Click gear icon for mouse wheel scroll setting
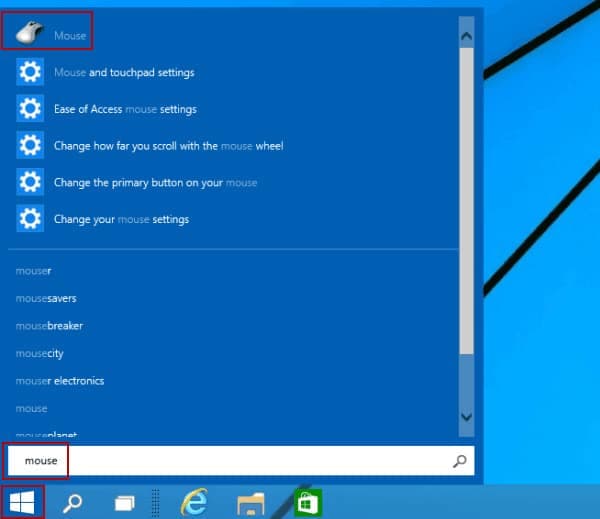 30,145
